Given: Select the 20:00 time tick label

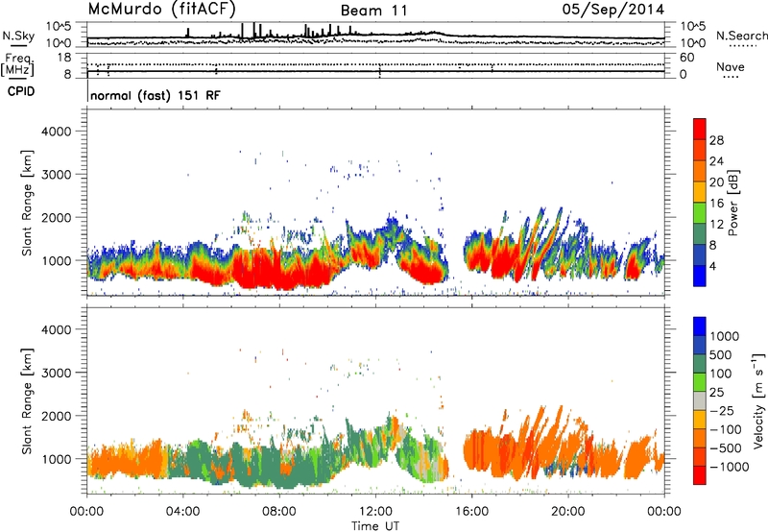Looking at the screenshot, I should tap(567, 512).
